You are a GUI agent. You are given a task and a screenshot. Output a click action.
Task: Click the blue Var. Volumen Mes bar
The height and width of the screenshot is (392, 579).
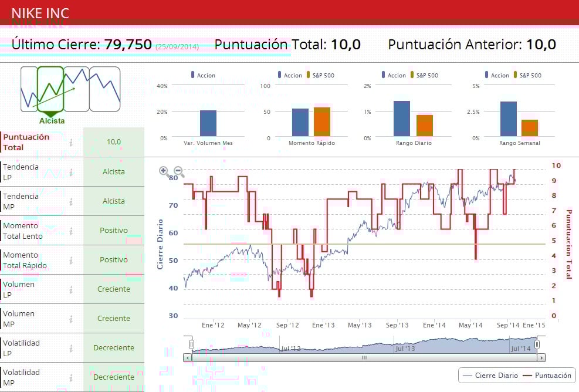[208, 123]
